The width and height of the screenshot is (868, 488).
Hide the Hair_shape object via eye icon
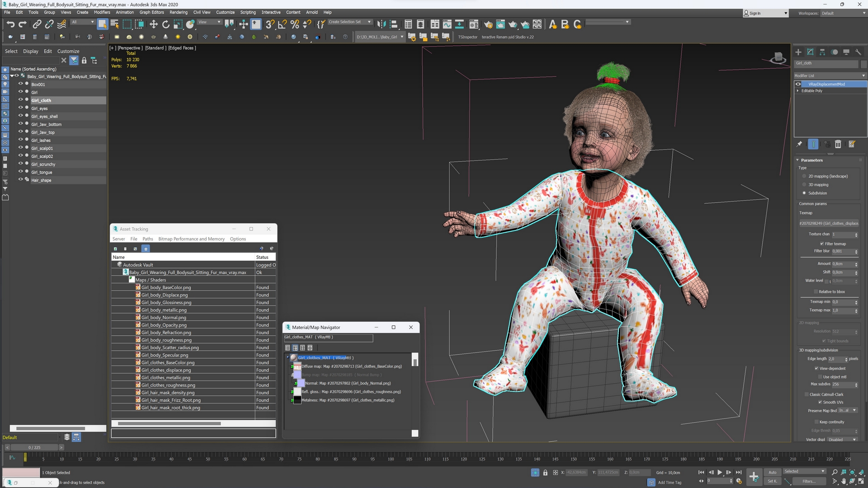[20, 180]
